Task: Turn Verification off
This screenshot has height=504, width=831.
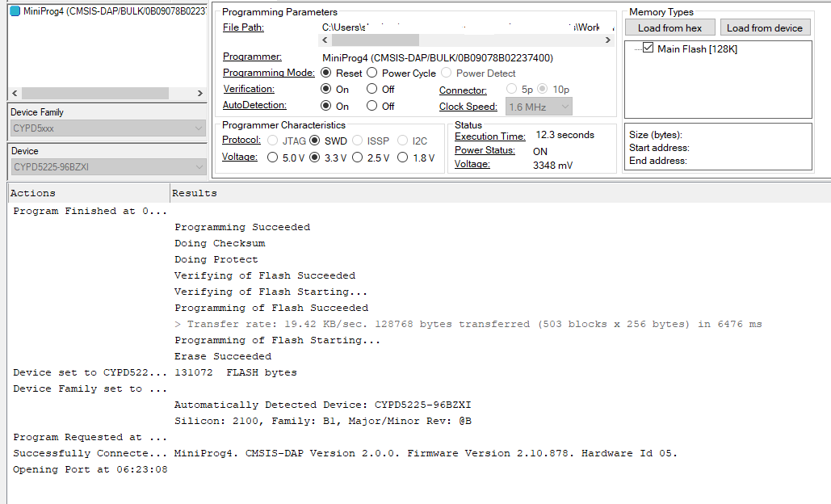Action: coord(373,89)
